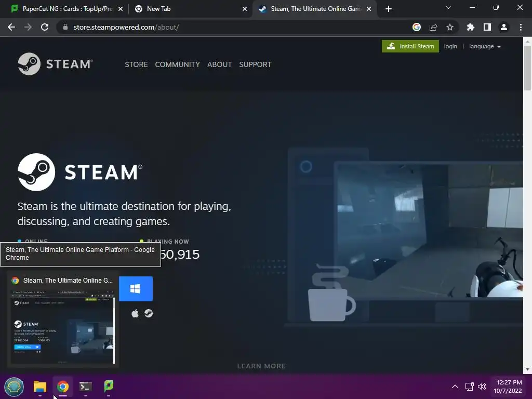
Task: Open the login link
Action: (x=450, y=46)
